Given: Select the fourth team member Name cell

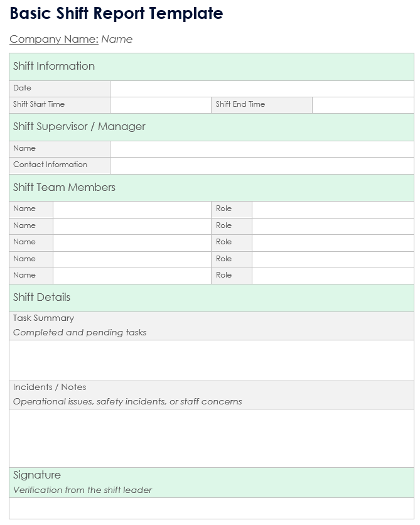Looking at the screenshot, I should (x=132, y=259).
